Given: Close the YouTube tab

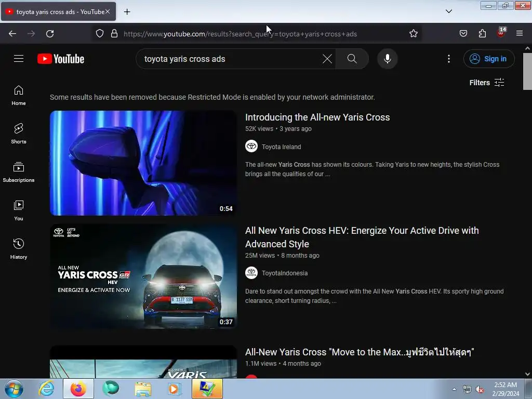Looking at the screenshot, I should (108, 11).
